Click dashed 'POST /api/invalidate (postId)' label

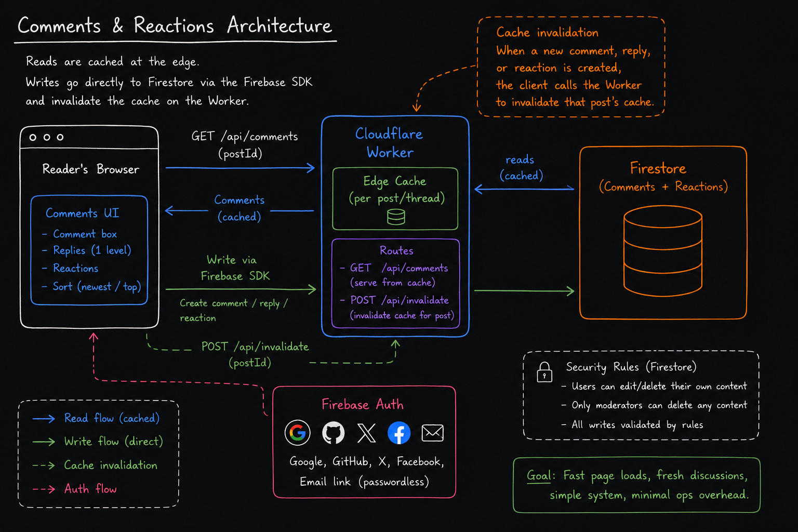coord(255,354)
